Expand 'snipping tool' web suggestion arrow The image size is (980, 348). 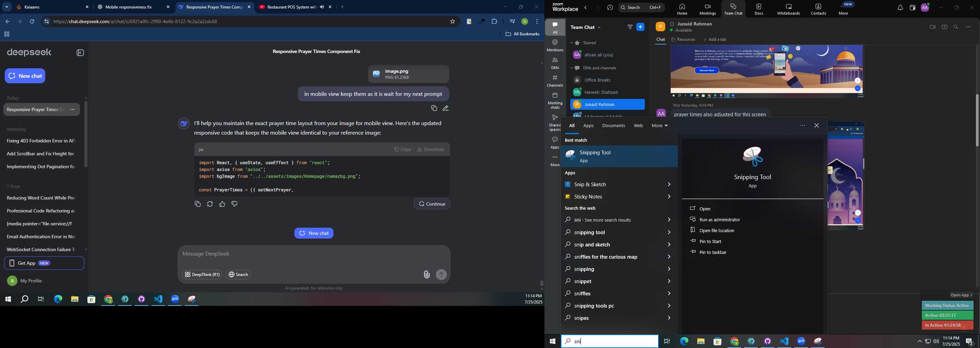pos(669,232)
